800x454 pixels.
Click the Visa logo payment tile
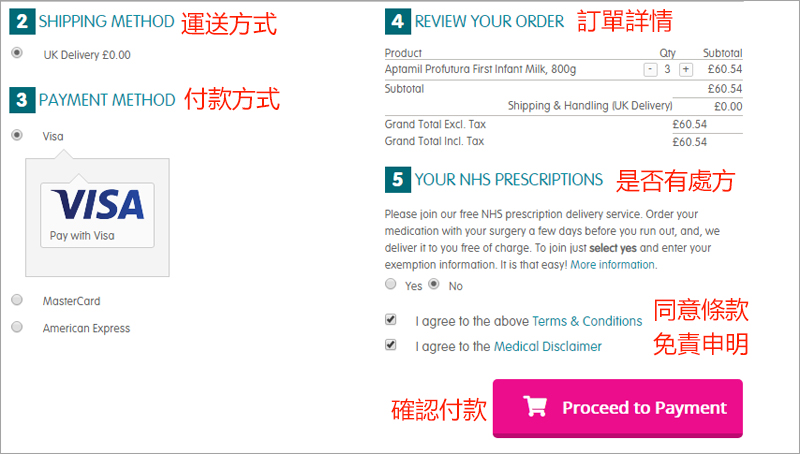[x=97, y=215]
